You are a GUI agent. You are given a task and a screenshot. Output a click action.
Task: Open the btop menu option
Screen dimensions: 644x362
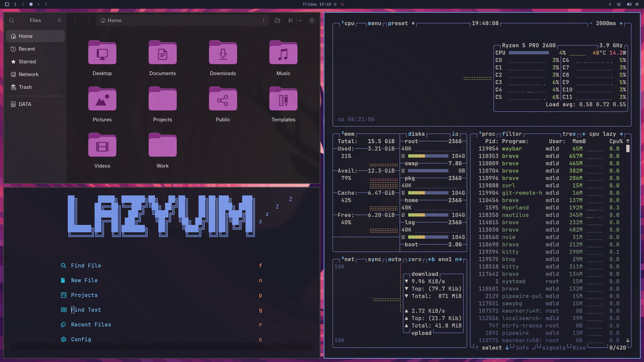[x=374, y=23]
